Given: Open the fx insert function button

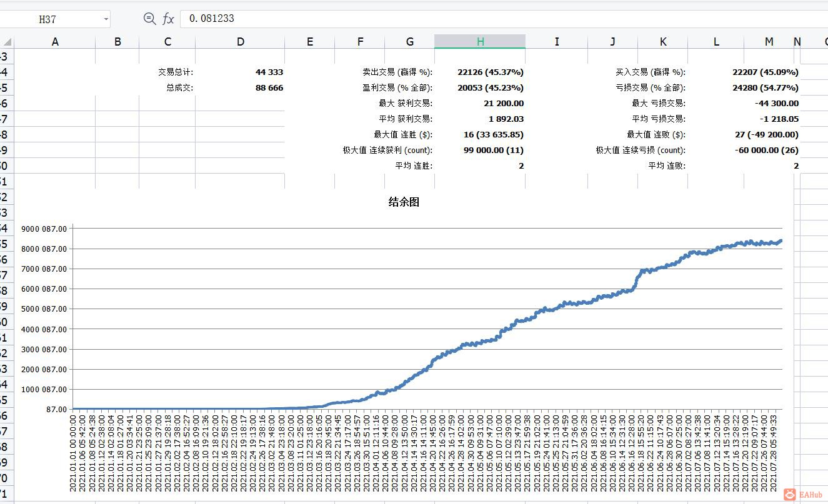Looking at the screenshot, I should coord(168,19).
